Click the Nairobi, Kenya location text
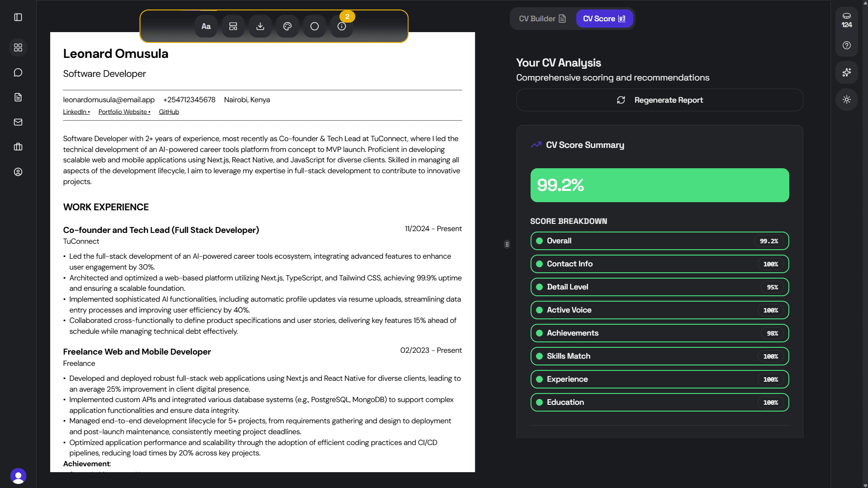The height and width of the screenshot is (488, 868). (x=247, y=99)
